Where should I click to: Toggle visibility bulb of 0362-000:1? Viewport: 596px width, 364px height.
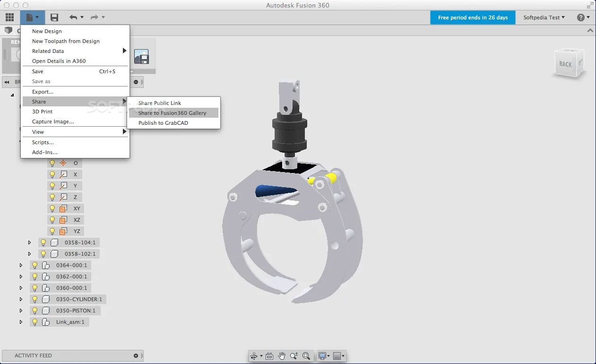point(35,277)
